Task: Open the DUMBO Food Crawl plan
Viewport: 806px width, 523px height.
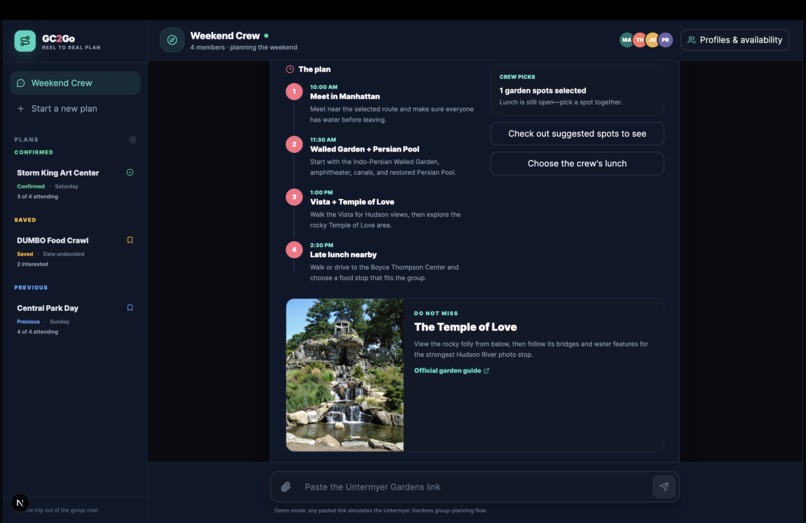Action: coord(75,251)
